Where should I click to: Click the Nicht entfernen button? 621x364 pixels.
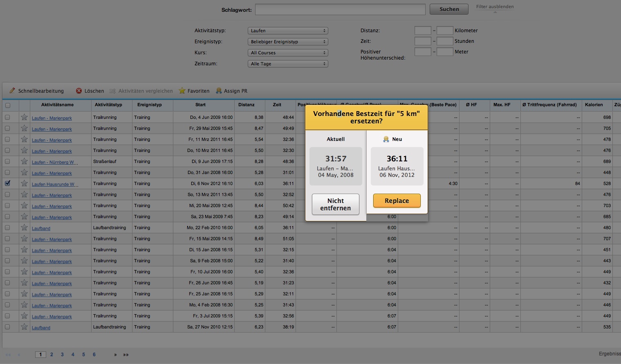point(335,204)
